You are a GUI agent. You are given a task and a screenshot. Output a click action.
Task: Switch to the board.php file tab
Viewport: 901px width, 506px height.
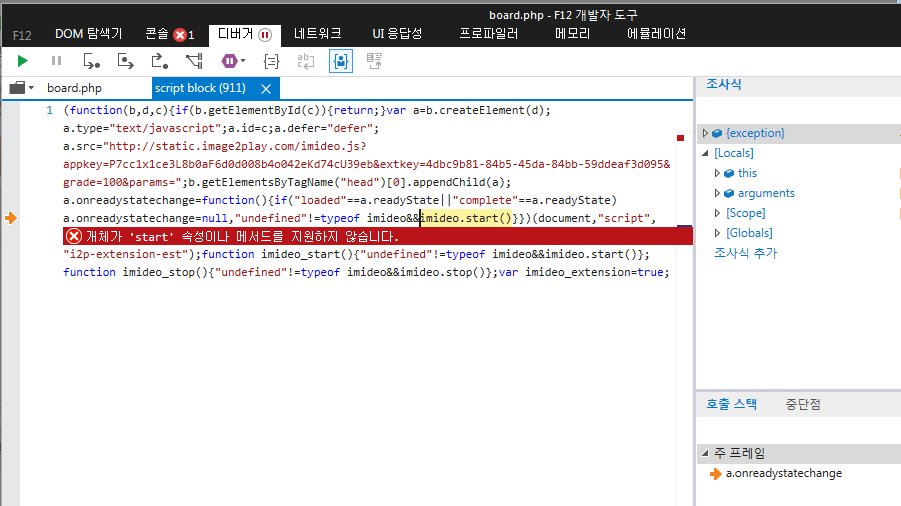click(x=74, y=88)
